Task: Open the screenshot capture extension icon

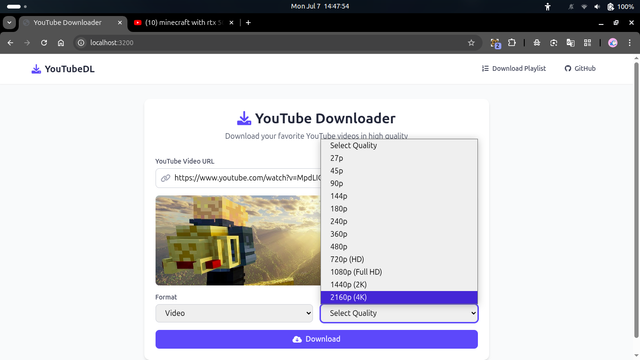Action: (553, 43)
